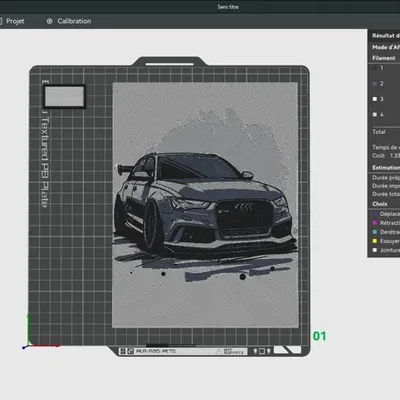
Task: Select the small wipe tower block on the plate
Action: [65, 96]
